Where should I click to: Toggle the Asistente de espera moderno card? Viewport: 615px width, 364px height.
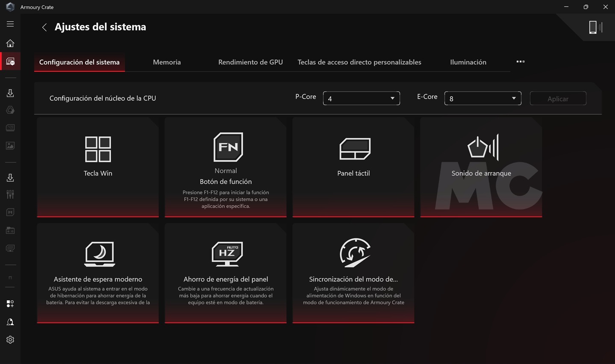pyautogui.click(x=98, y=273)
